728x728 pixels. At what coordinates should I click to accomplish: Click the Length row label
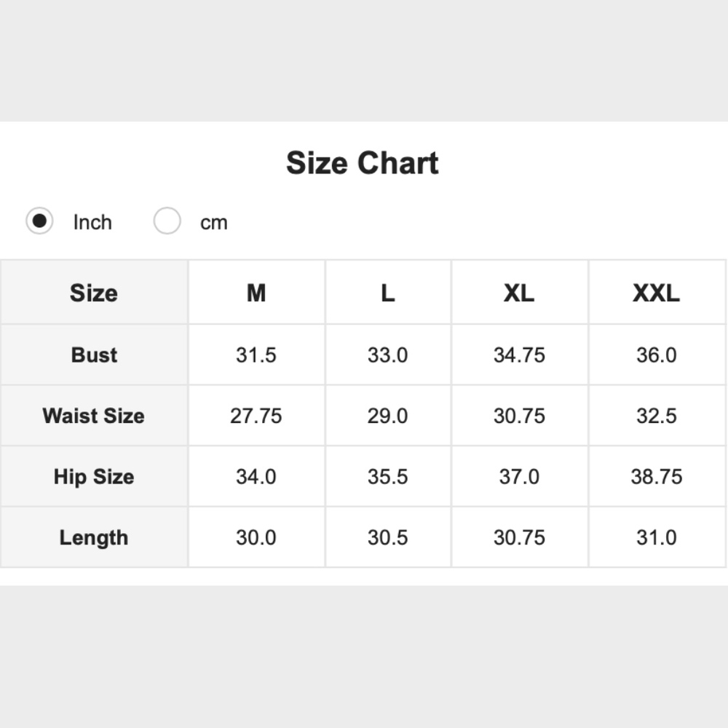click(x=94, y=538)
